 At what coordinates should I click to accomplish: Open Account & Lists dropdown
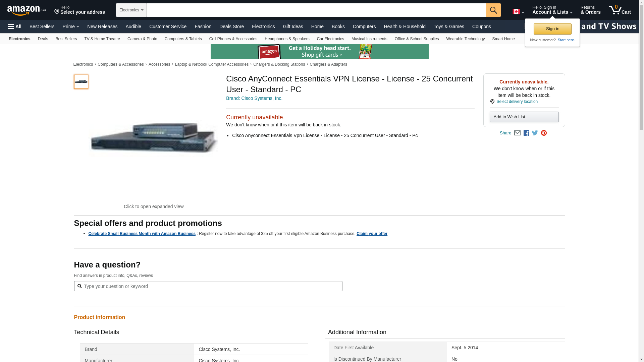coord(552,10)
